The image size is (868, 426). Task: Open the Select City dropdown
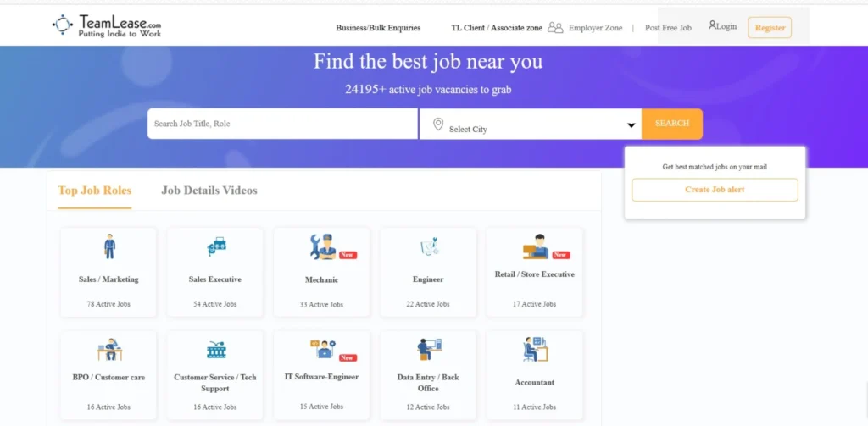(x=531, y=124)
